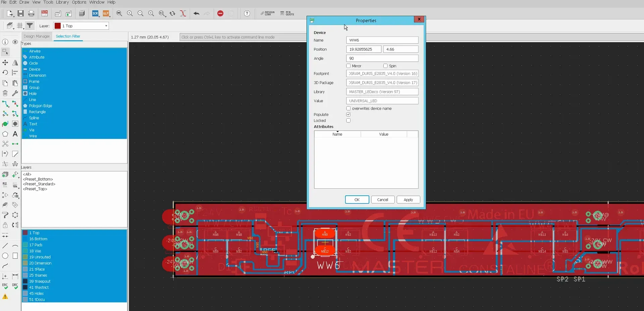Switch to the Design Manager tab
The image size is (644, 311).
tap(37, 36)
